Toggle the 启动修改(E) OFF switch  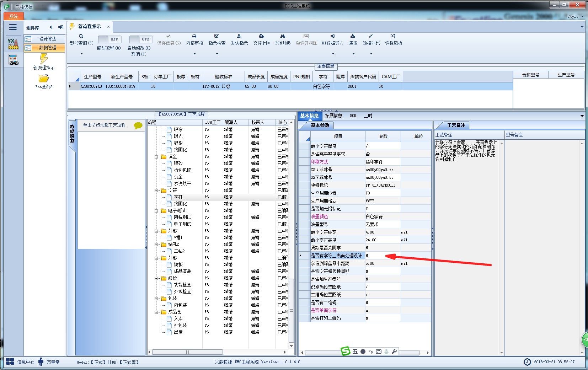tap(141, 39)
